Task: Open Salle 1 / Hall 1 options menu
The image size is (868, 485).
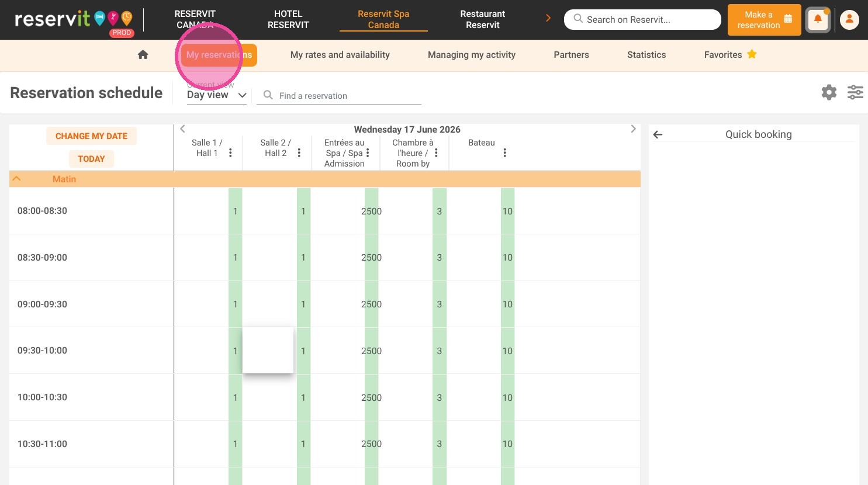Action: [230, 153]
